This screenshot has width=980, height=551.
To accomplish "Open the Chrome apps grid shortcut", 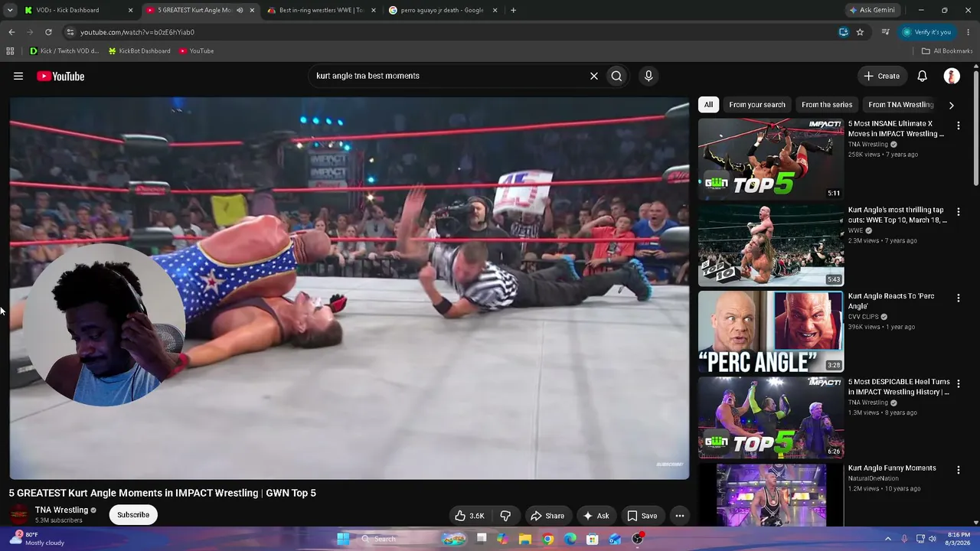I will point(10,51).
